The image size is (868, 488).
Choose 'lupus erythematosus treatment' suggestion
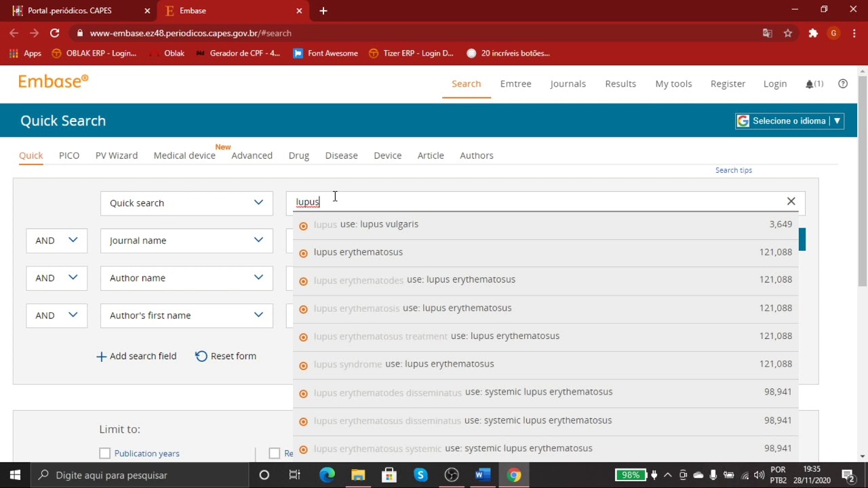546,336
